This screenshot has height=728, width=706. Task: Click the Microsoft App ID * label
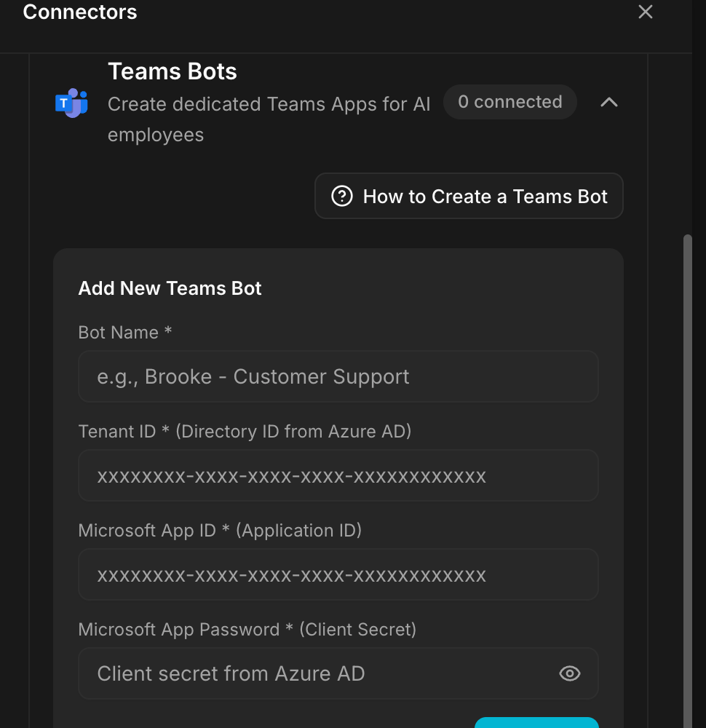[x=220, y=530]
